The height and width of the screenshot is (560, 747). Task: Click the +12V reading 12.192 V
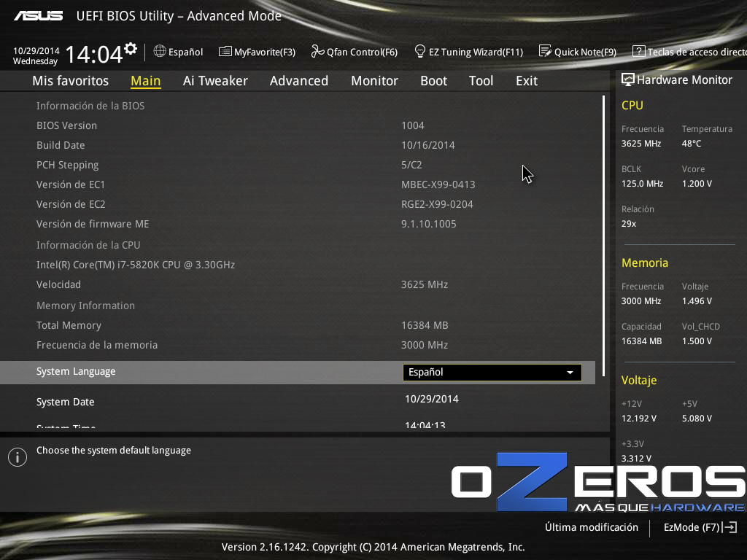click(639, 418)
